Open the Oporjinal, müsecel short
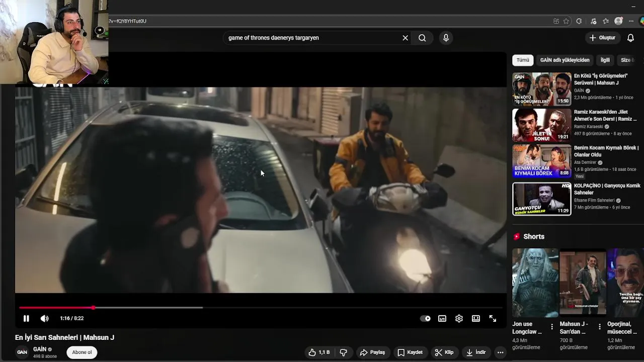The height and width of the screenshot is (362, 644). 625,283
